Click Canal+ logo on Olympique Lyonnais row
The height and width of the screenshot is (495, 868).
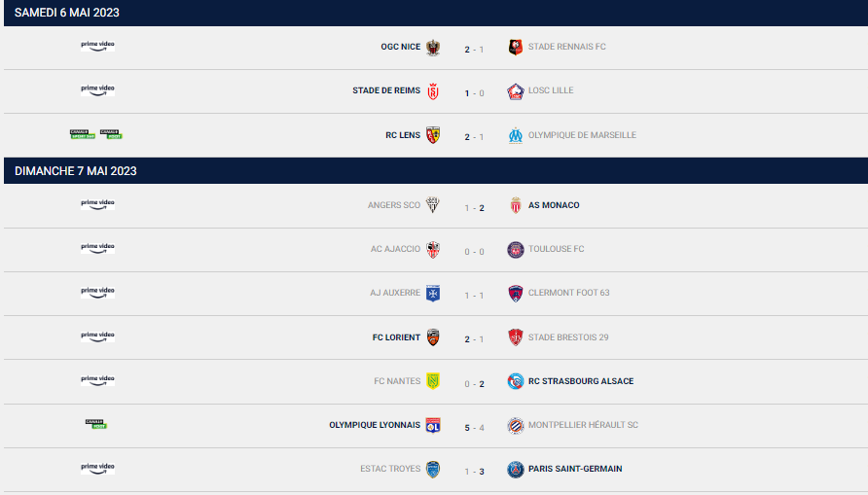(96, 424)
